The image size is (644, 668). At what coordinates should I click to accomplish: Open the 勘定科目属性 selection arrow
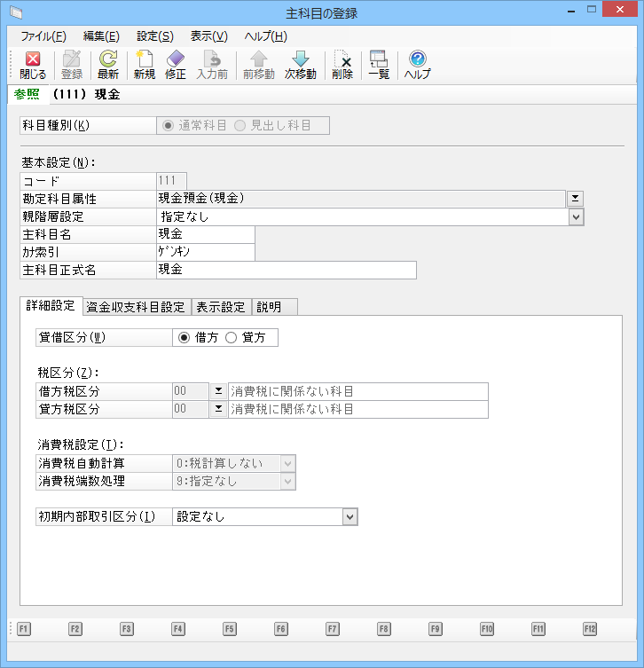(x=575, y=198)
